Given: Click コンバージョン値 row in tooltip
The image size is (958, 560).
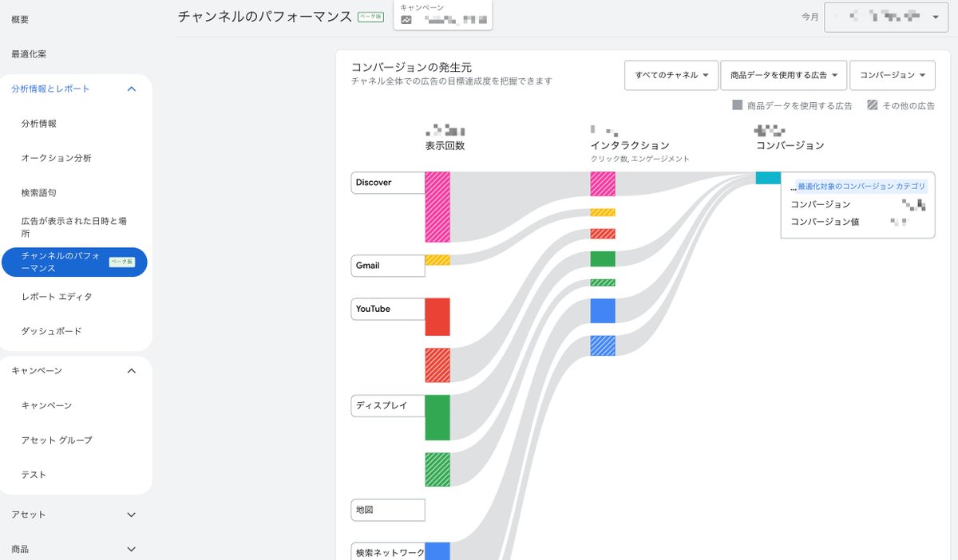Looking at the screenshot, I should point(858,222).
